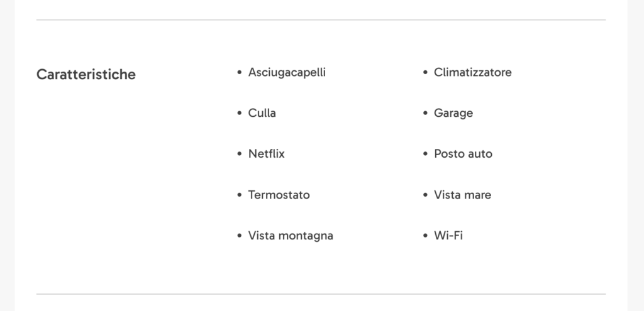Select the bullet marker next to Netflix
644x311 pixels.
point(240,154)
